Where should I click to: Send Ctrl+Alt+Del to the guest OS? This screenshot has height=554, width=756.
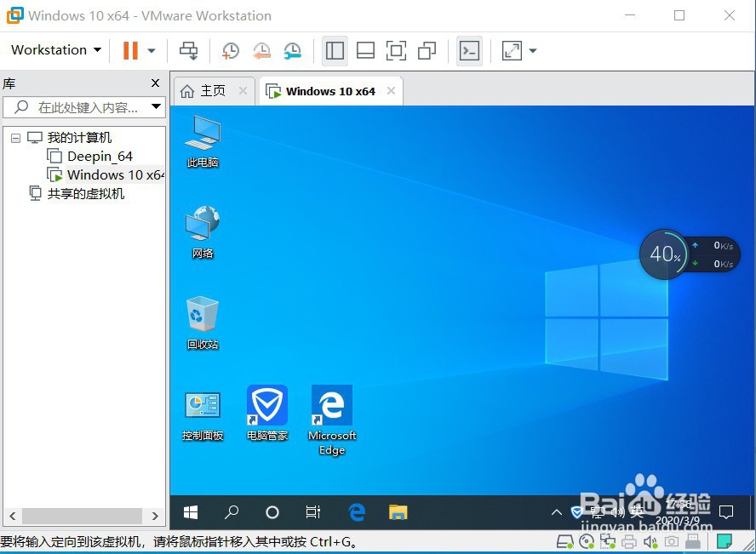point(189,51)
